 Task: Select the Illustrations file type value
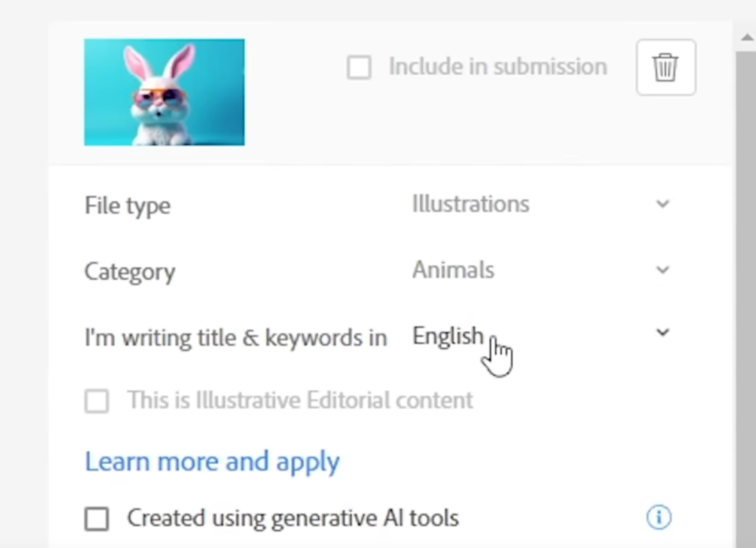click(470, 204)
